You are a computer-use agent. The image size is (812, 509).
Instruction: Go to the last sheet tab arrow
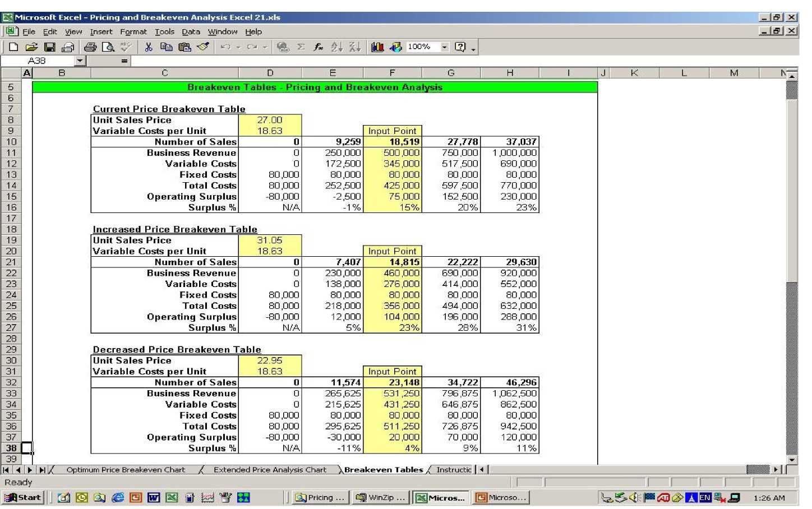tap(43, 470)
